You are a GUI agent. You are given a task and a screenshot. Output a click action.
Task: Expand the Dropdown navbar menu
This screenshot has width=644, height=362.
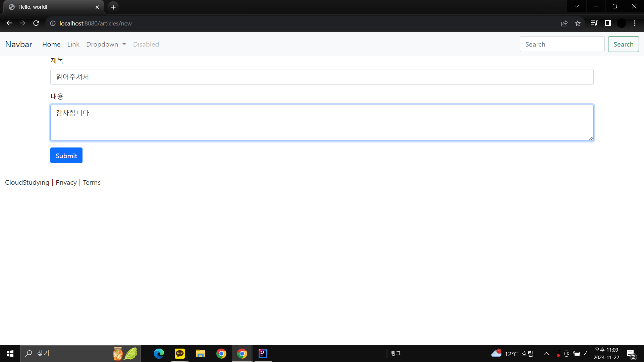(x=106, y=44)
